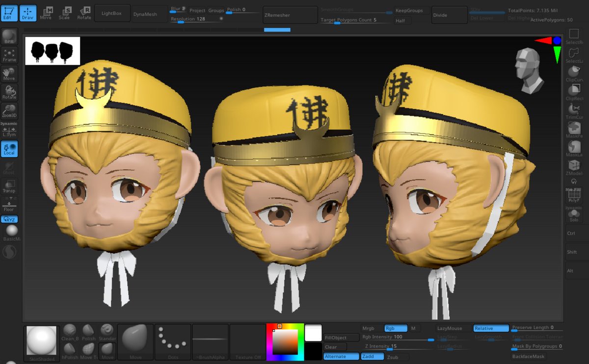Toggle Zadd sculpt mode
The width and height of the screenshot is (589, 364).
(372, 357)
